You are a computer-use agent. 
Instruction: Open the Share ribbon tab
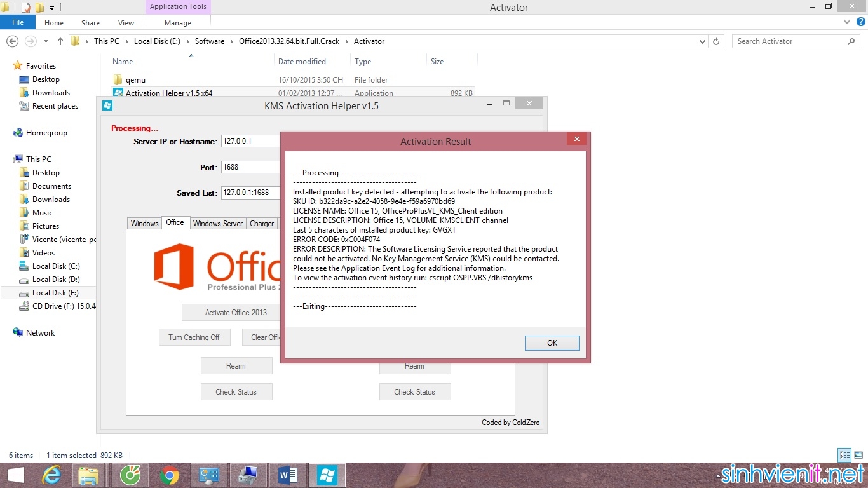pos(90,23)
